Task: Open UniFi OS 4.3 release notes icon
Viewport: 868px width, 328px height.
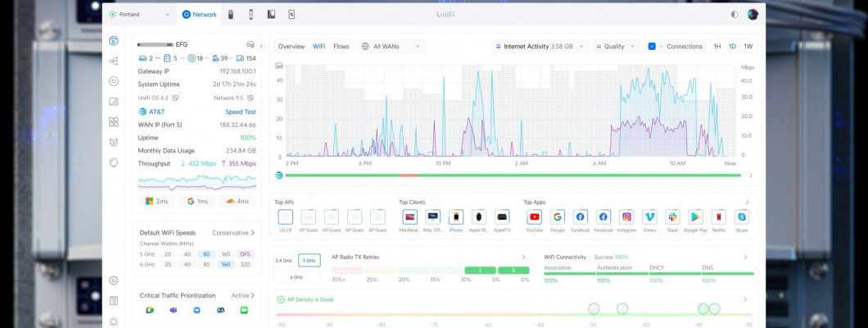Action: (175, 98)
